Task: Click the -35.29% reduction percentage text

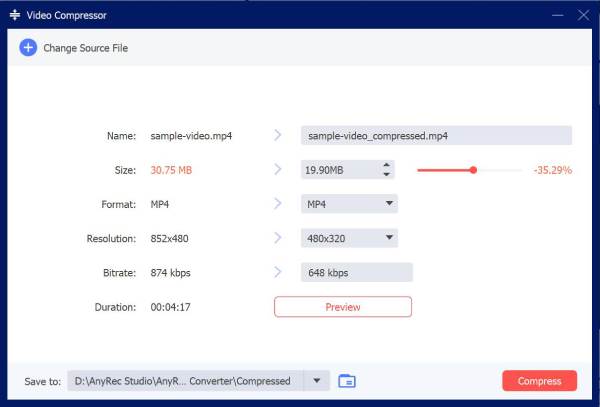Action: tap(553, 170)
